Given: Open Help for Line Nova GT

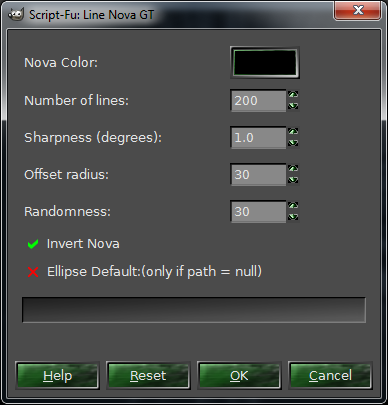Looking at the screenshot, I should click(57, 376).
